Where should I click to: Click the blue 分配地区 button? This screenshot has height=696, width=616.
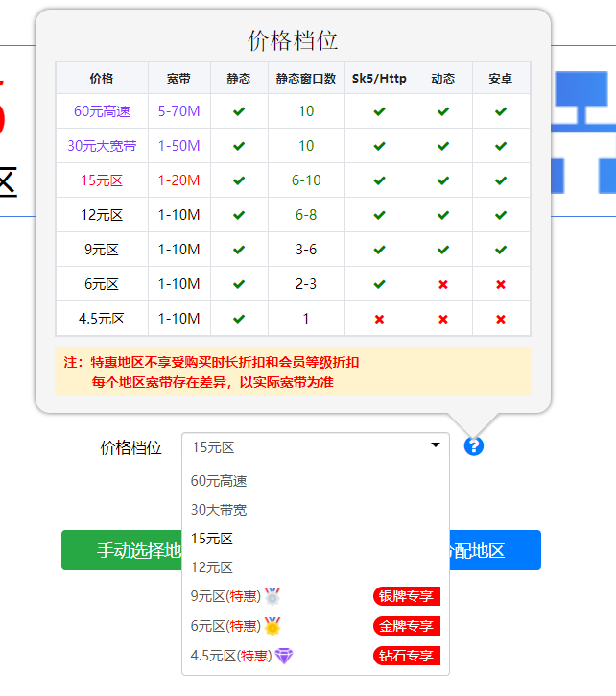click(495, 550)
